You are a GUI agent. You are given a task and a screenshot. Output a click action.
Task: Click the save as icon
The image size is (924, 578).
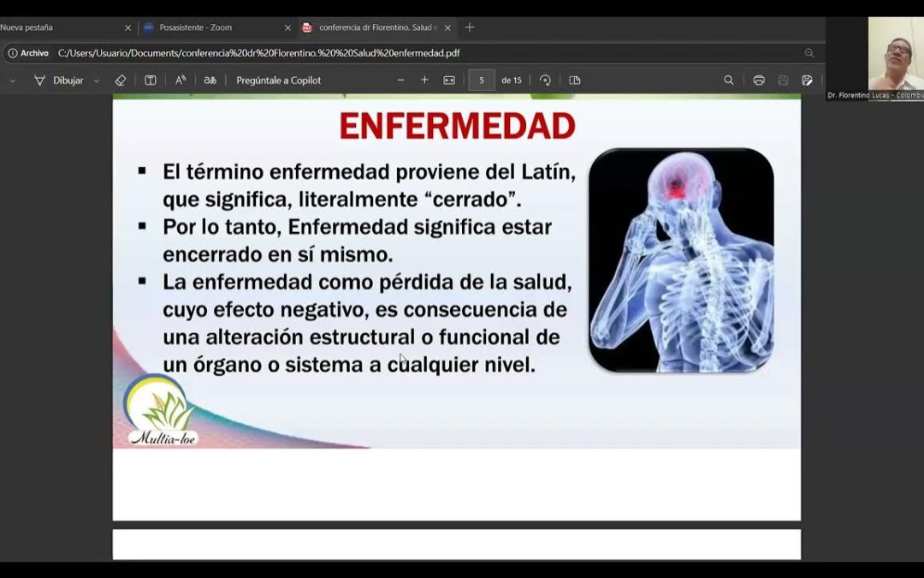pos(808,80)
